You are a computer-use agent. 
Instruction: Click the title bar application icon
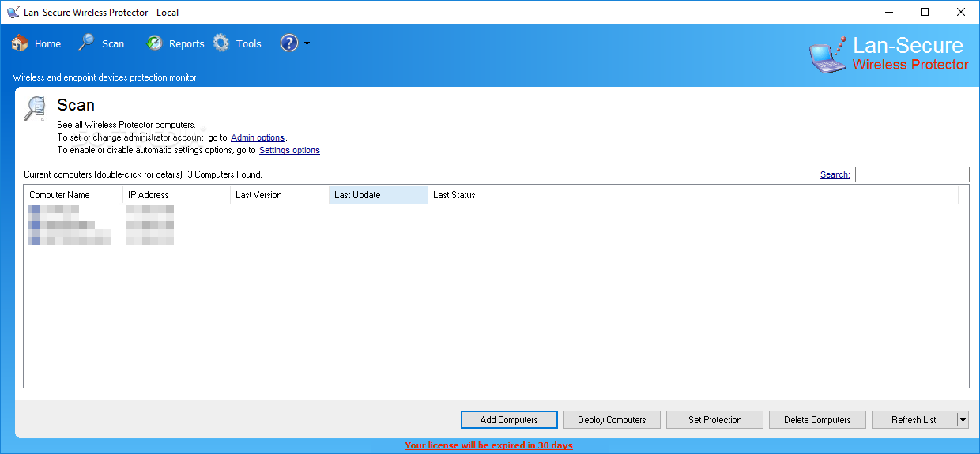13,12
